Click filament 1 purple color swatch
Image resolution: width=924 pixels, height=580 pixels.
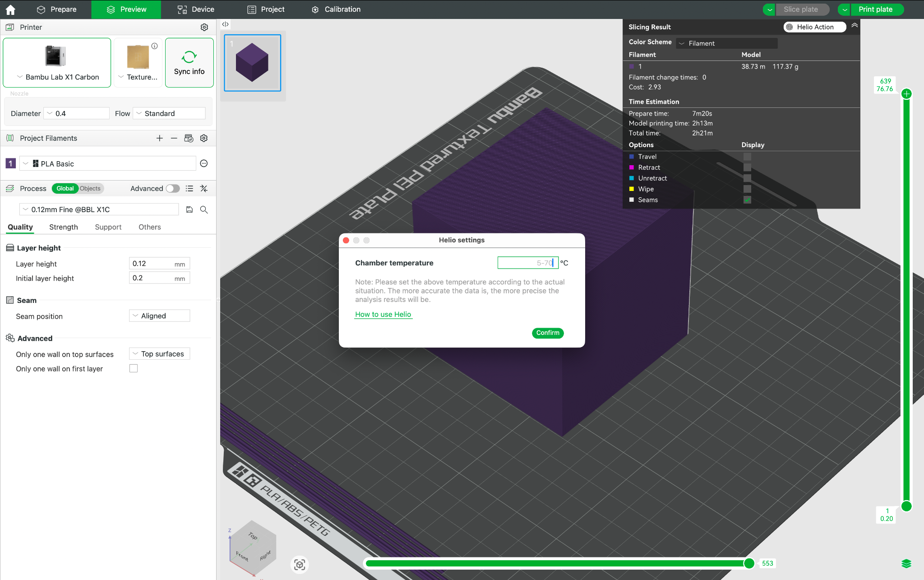tap(11, 163)
